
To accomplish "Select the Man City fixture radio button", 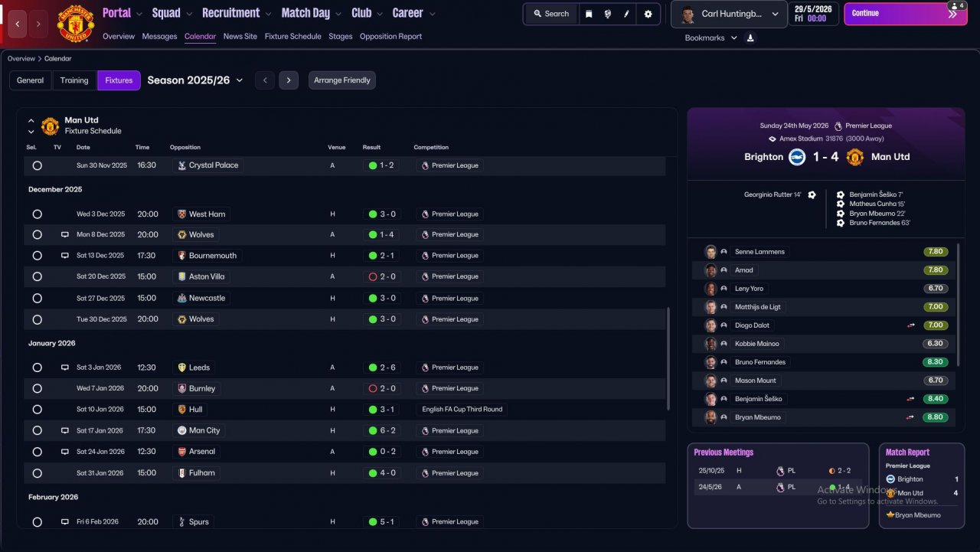I will click(x=37, y=430).
